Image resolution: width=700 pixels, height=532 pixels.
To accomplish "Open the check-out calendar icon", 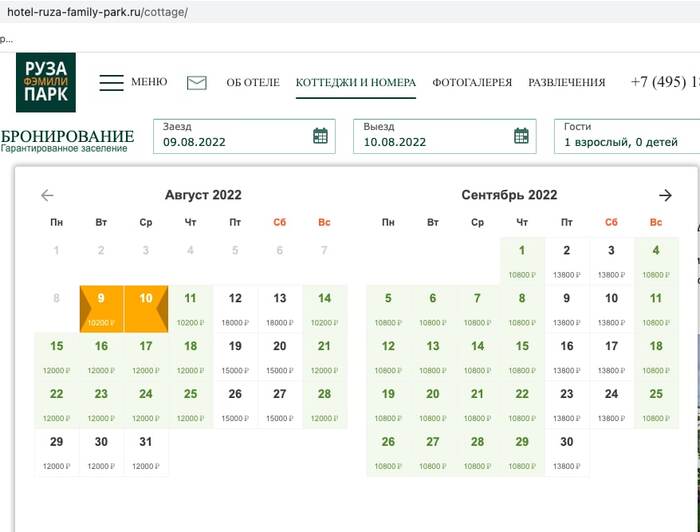I will coord(521,136).
